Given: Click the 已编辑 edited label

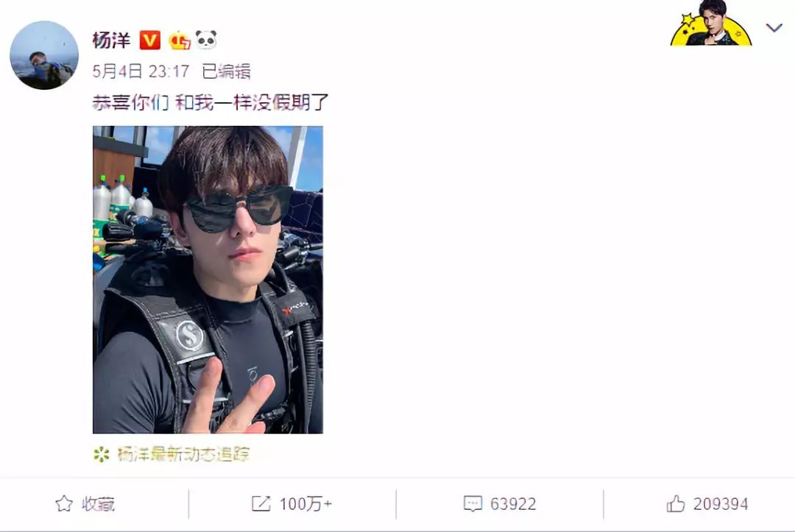Looking at the screenshot, I should point(226,71).
